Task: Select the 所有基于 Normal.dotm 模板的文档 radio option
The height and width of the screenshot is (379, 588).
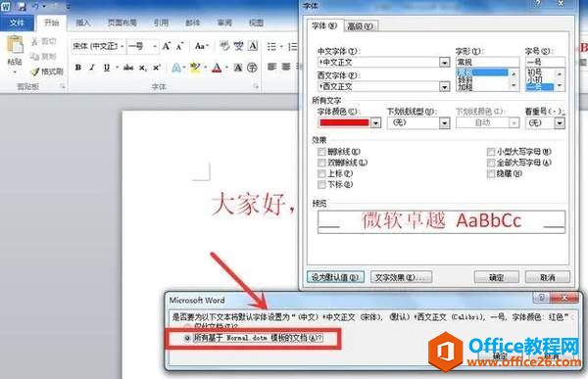Action: [187, 338]
